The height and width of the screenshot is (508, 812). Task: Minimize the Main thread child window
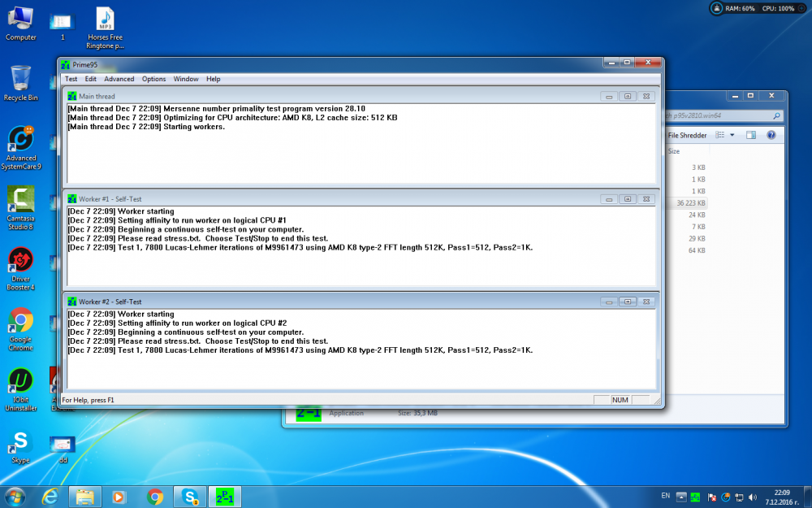609,97
